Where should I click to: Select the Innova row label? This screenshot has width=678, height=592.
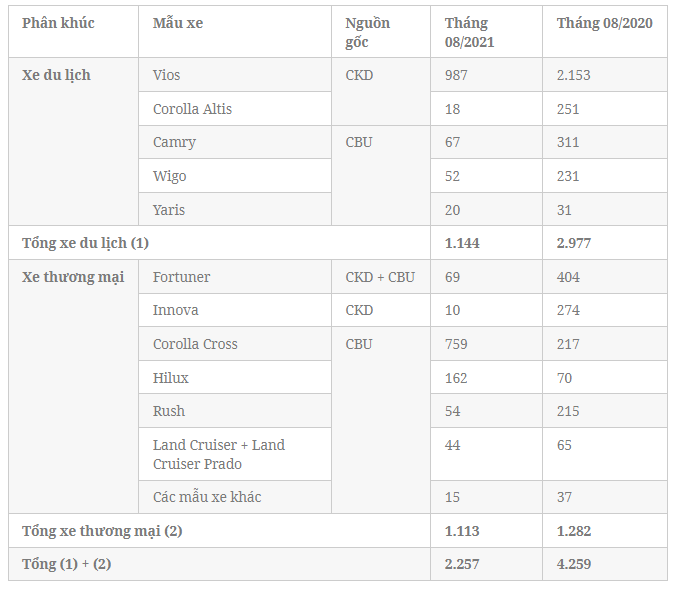click(x=175, y=310)
